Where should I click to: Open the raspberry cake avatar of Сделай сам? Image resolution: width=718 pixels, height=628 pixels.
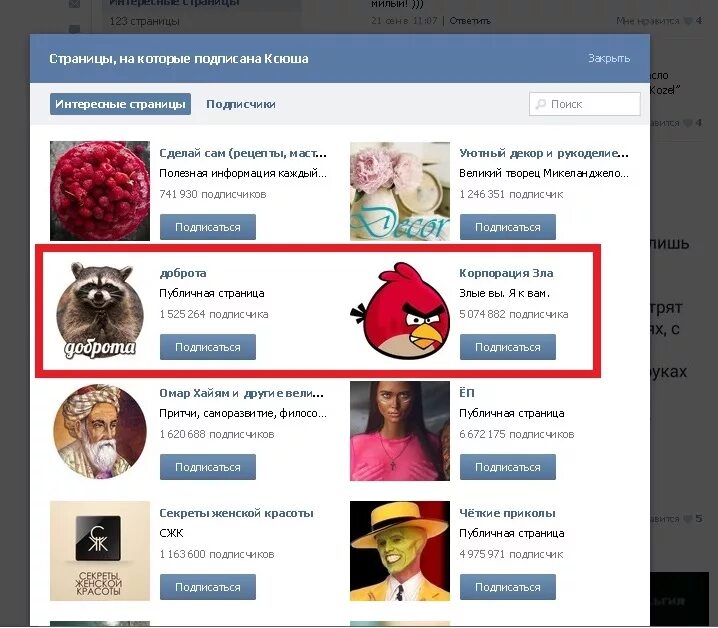tap(100, 191)
